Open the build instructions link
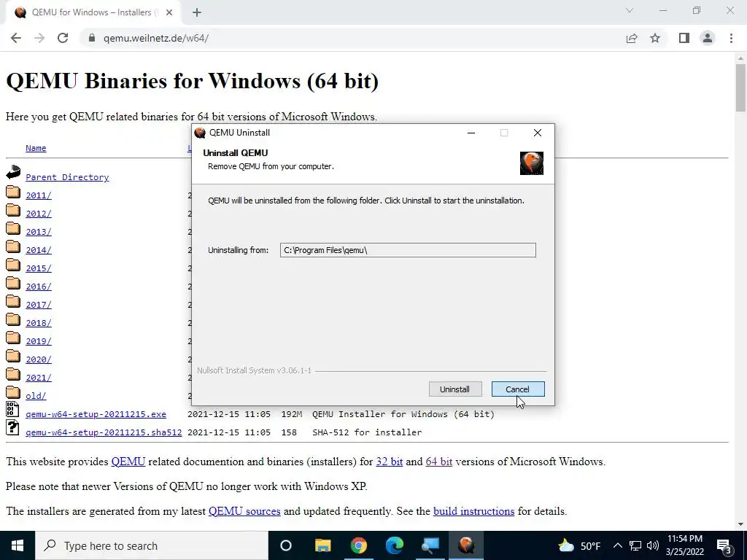 click(473, 511)
